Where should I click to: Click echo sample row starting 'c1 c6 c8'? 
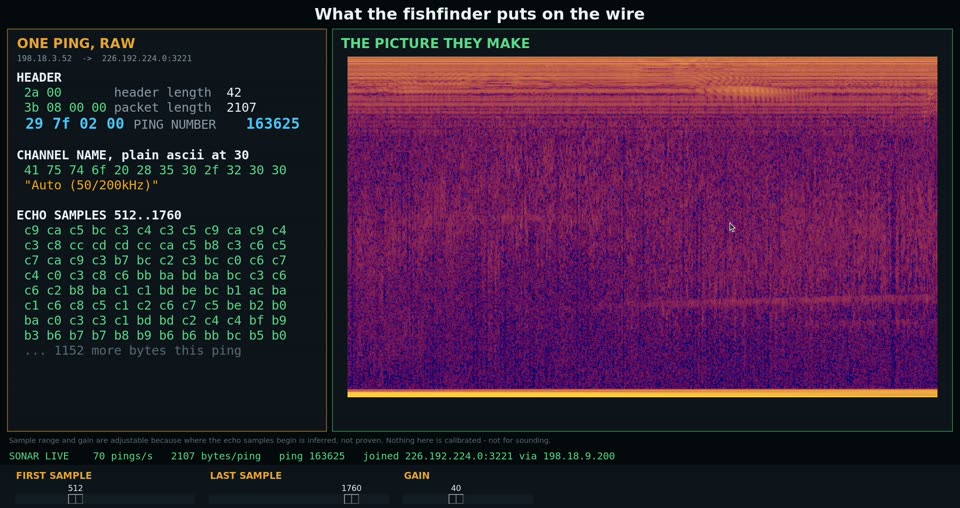(155, 305)
